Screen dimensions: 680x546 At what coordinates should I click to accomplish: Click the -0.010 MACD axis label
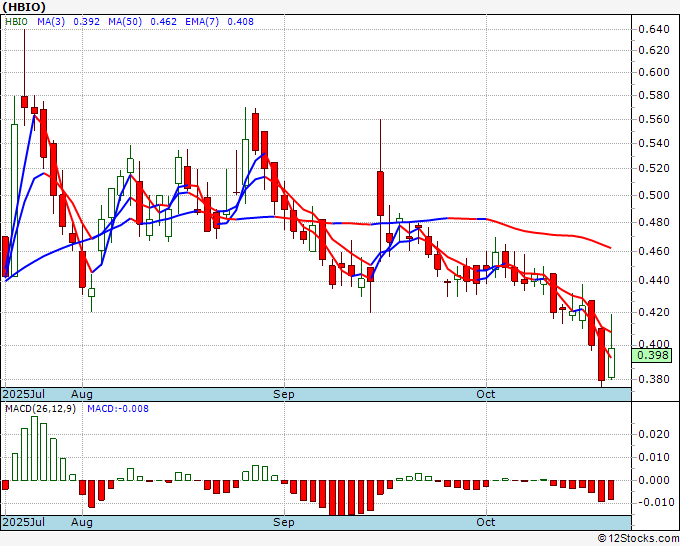click(654, 501)
